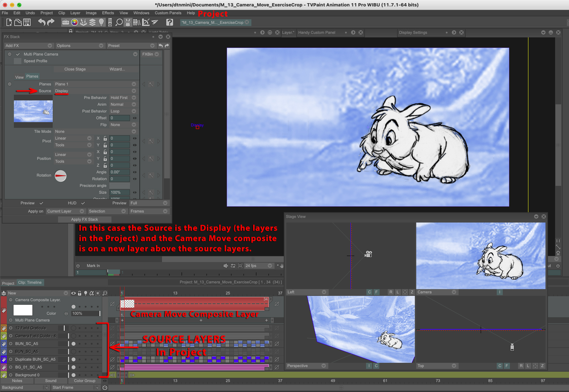Click the timeline header lock icon

click(80, 293)
